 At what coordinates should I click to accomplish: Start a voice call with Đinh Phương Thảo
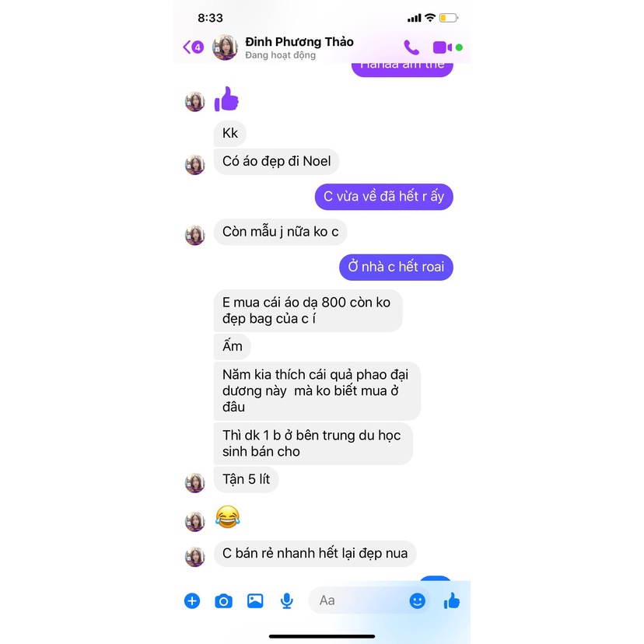[x=411, y=47]
